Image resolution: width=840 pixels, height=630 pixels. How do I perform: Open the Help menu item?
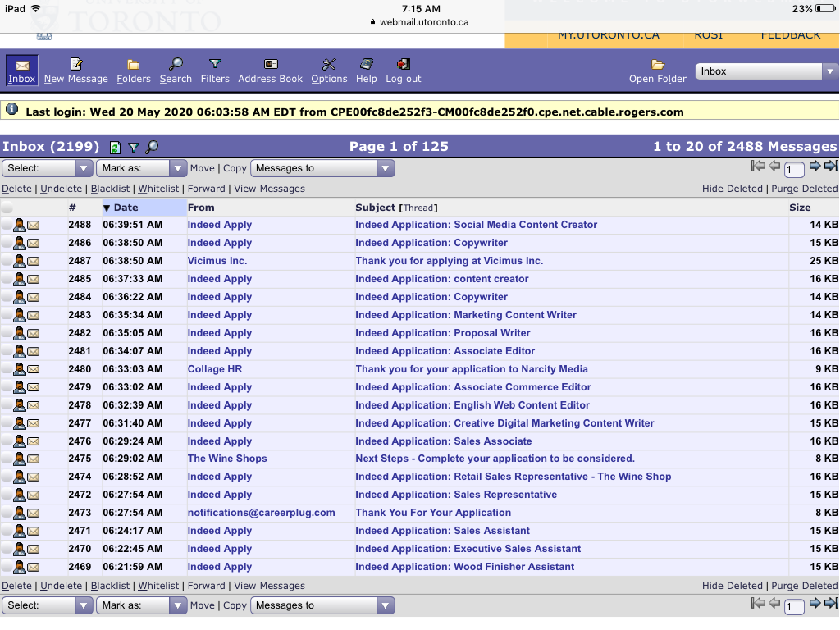[366, 65]
